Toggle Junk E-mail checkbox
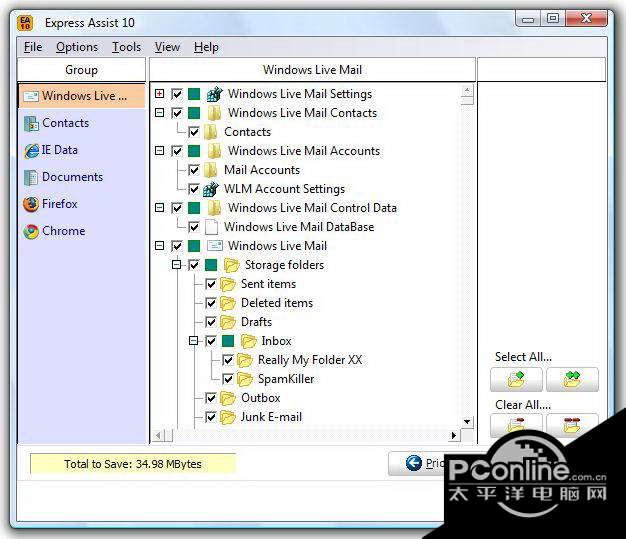Image resolution: width=626 pixels, height=539 pixels. coord(210,417)
